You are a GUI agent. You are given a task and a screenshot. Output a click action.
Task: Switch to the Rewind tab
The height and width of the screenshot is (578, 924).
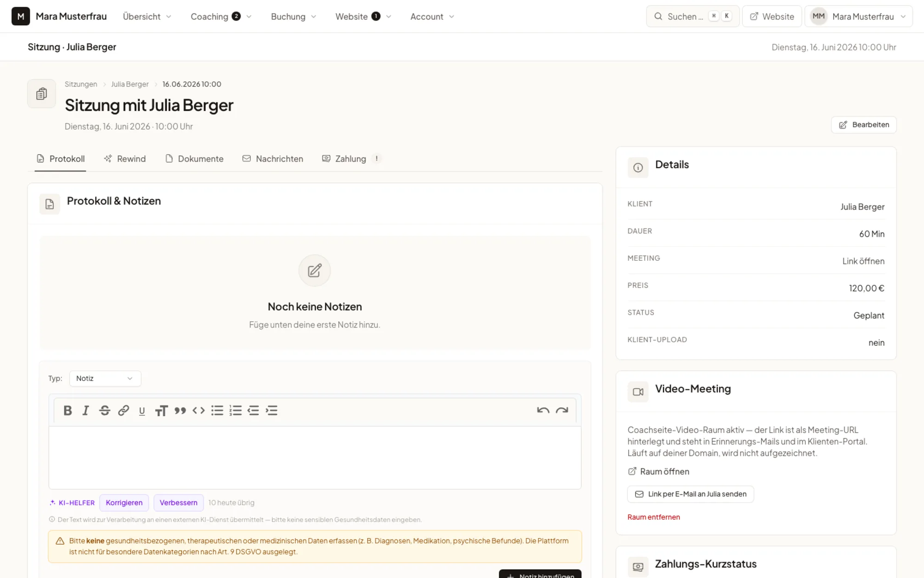coord(125,159)
